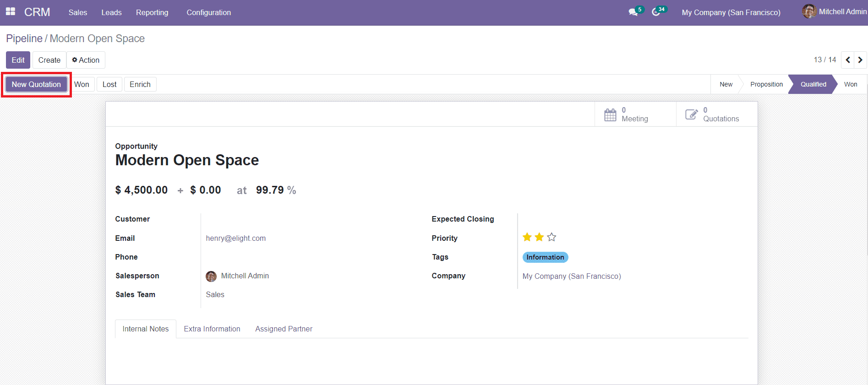
Task: Go to next record arrow
Action: pos(860,60)
